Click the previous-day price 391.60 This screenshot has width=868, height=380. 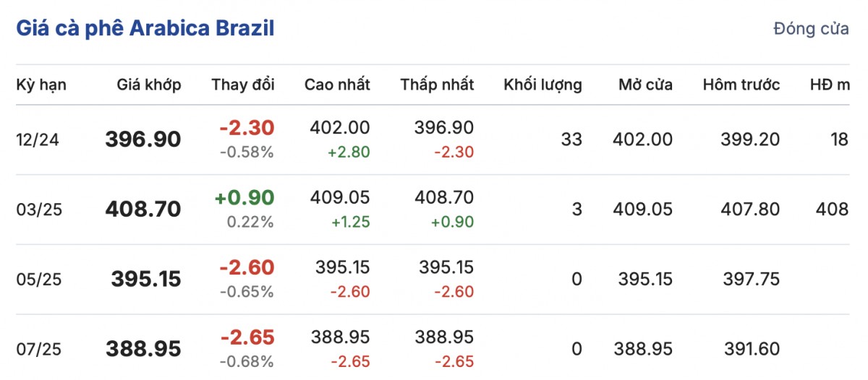coord(751,349)
